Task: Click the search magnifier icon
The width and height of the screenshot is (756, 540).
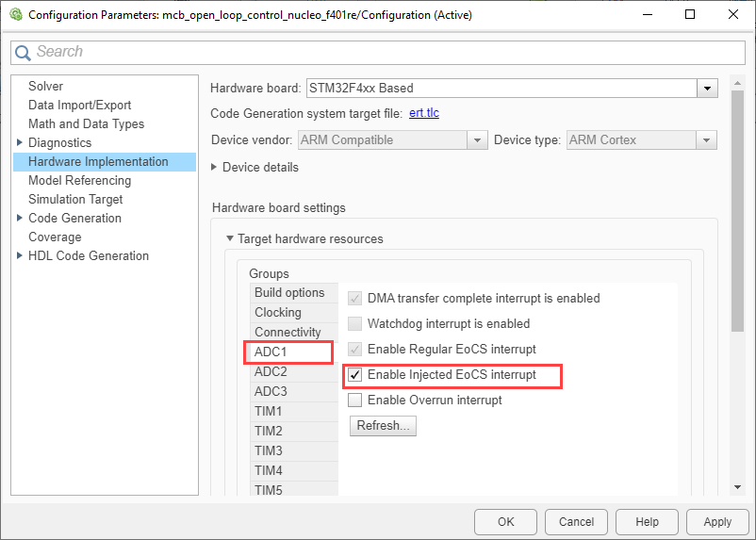Action: coord(24,53)
